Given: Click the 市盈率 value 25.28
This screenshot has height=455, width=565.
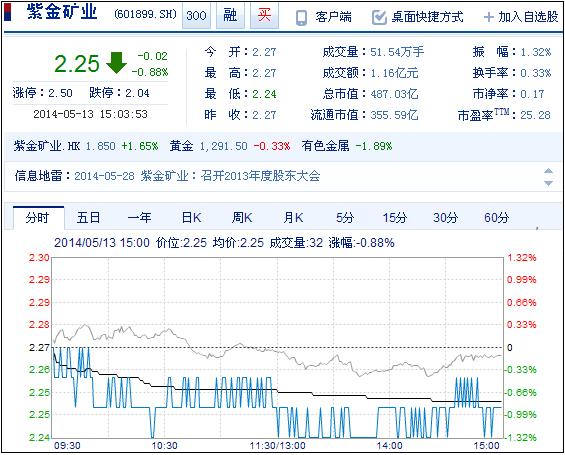Looking at the screenshot, I should [535, 115].
